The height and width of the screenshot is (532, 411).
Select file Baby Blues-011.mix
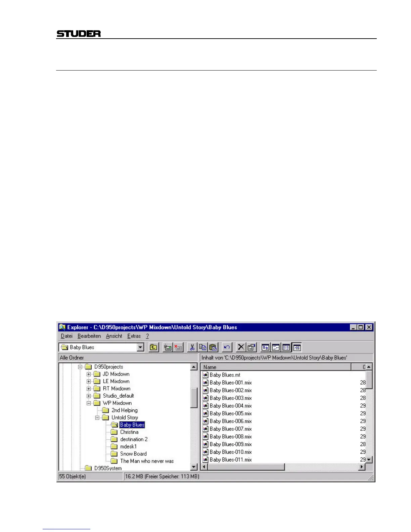pyautogui.click(x=231, y=460)
